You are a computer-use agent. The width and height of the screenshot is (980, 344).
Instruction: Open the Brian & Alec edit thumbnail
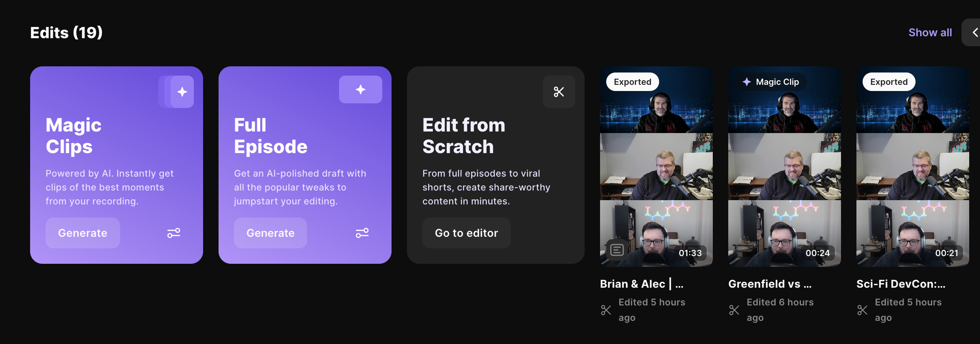click(x=656, y=166)
